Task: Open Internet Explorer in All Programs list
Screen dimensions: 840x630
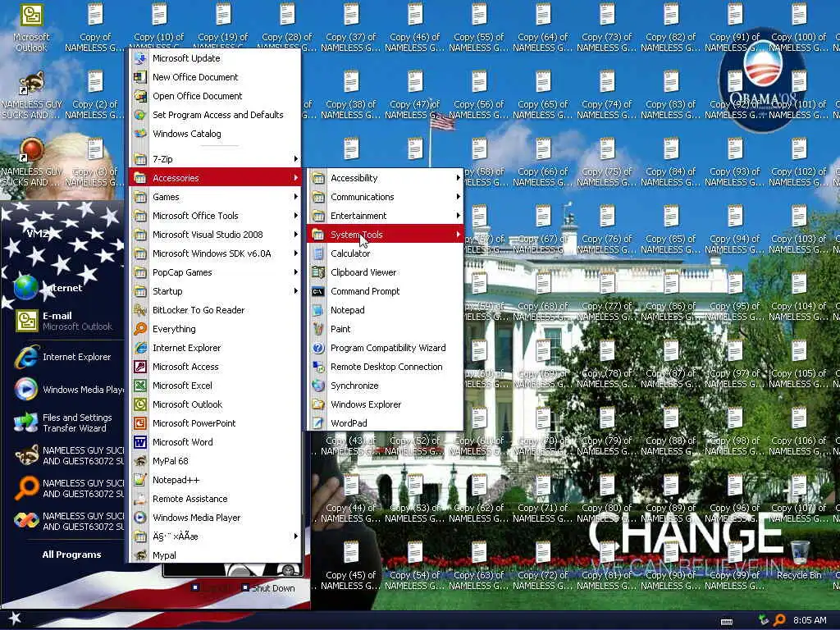Action: [215, 348]
